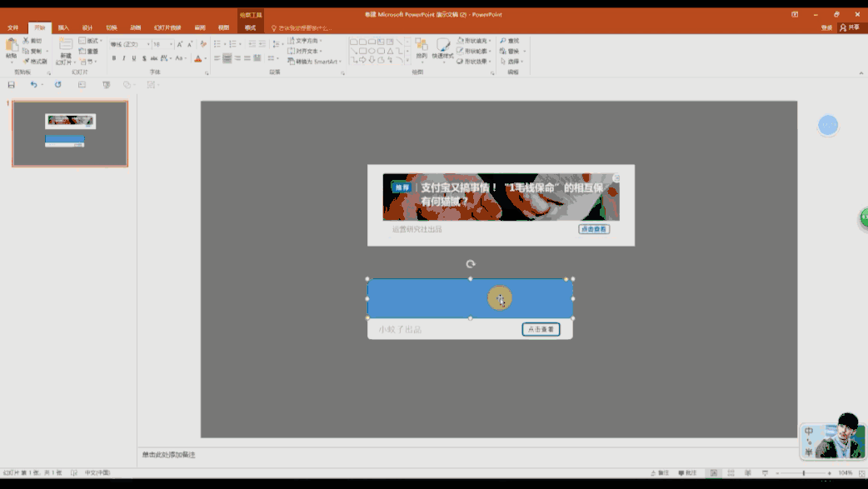The image size is (868, 489).
Task: Click the Format Painter (格式刷) tool
Action: 35,61
